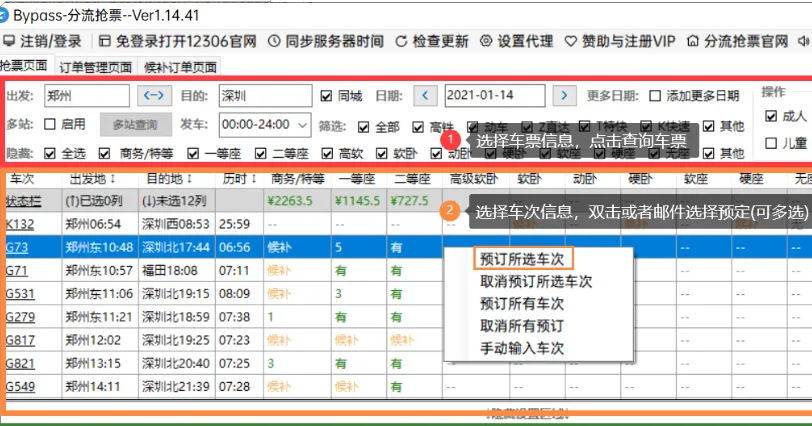Click the date field 2021-01-14

click(495, 96)
